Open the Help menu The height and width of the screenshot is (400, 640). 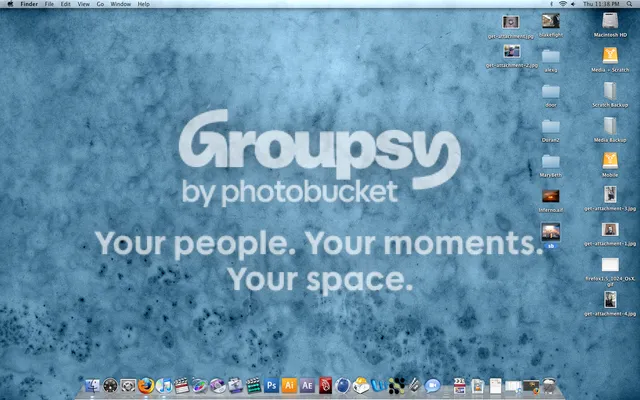(x=143, y=4)
